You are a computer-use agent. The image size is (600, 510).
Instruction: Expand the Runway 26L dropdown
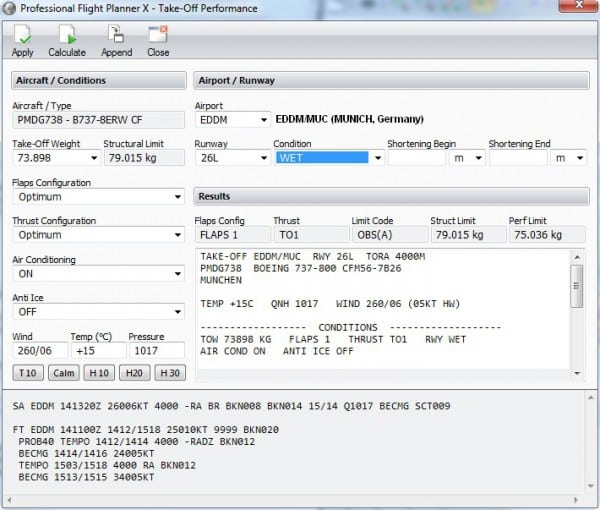[264, 158]
